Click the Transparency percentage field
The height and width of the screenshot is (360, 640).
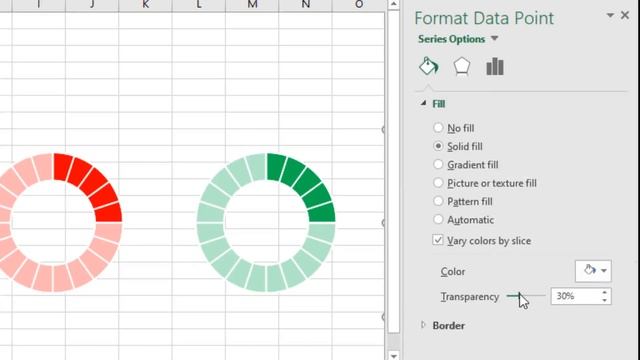click(575, 296)
